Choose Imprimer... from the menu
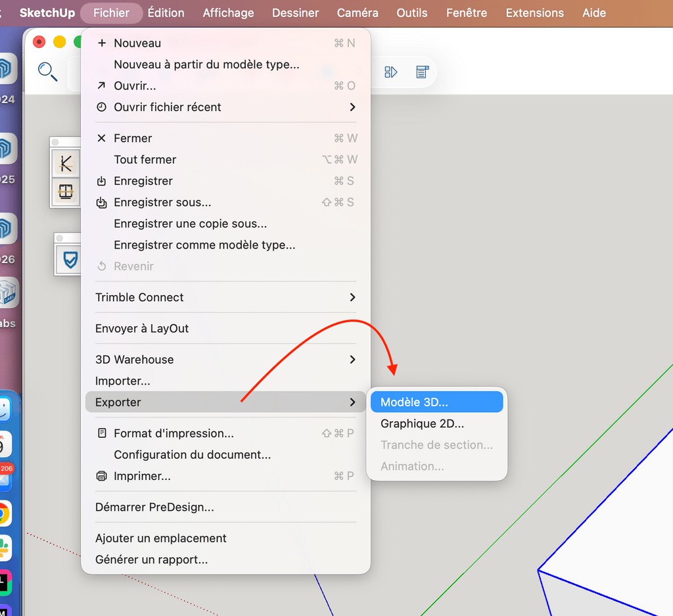Image resolution: width=673 pixels, height=616 pixels. click(226, 476)
